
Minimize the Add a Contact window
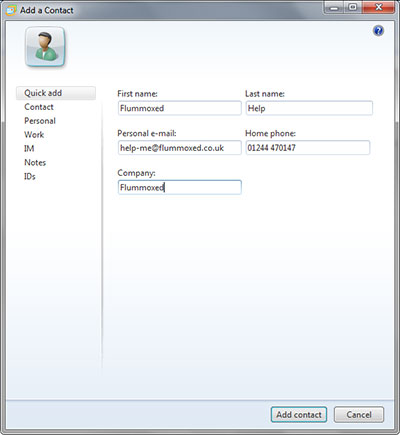click(x=334, y=7)
